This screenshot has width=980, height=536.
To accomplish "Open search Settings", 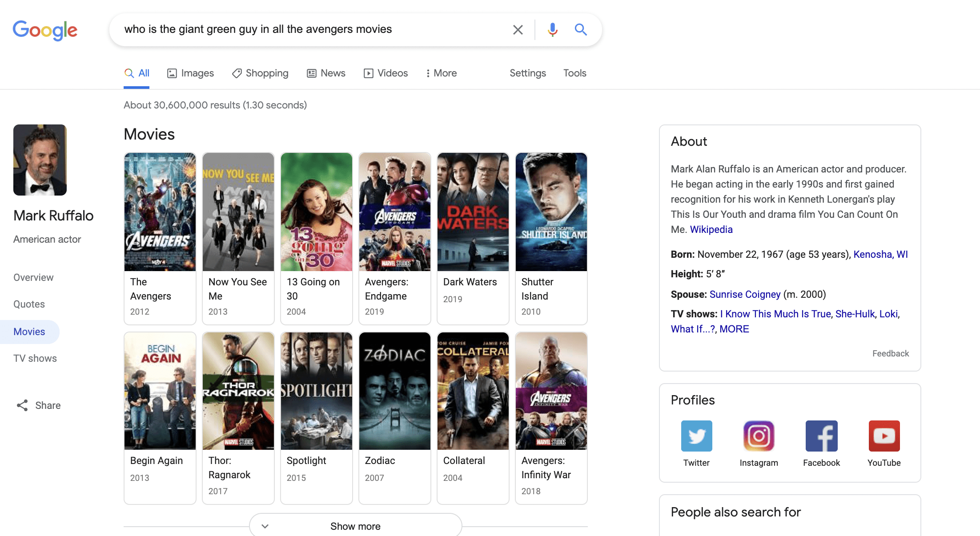I will [528, 73].
